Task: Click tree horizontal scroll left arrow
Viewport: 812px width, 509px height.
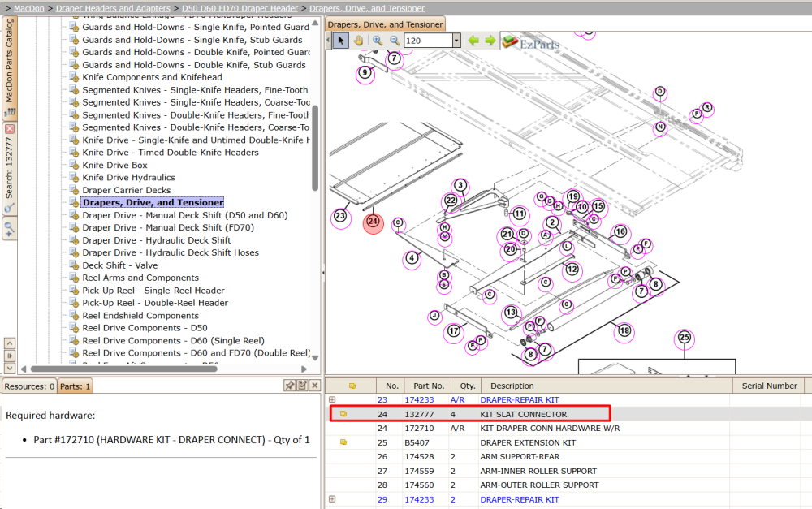Action: (x=24, y=369)
